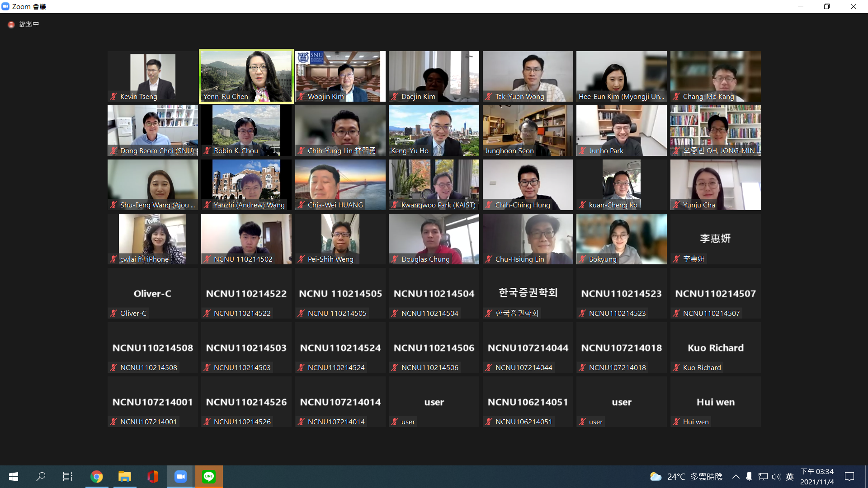This screenshot has width=868, height=488.
Task: Launch Google Chrome from taskbar
Action: (x=97, y=477)
